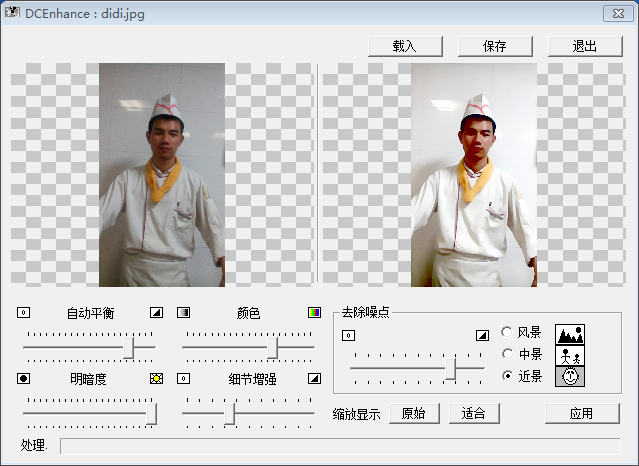This screenshot has width=639, height=466.
Task: Select the 近景 radio button
Action: coord(507,375)
